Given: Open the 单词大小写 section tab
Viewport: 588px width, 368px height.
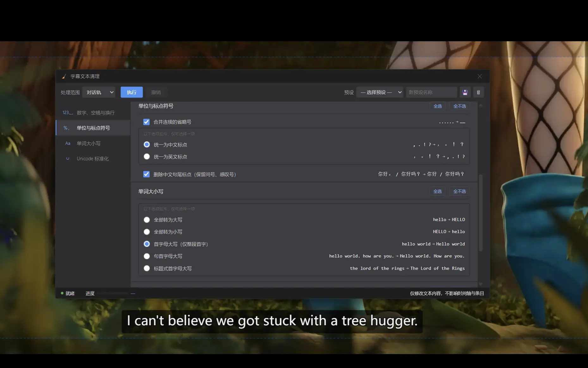Looking at the screenshot, I should click(x=93, y=143).
